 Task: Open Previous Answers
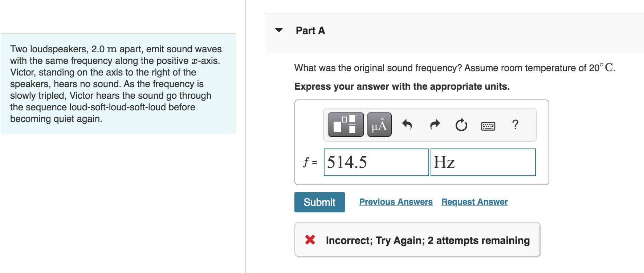point(396,202)
